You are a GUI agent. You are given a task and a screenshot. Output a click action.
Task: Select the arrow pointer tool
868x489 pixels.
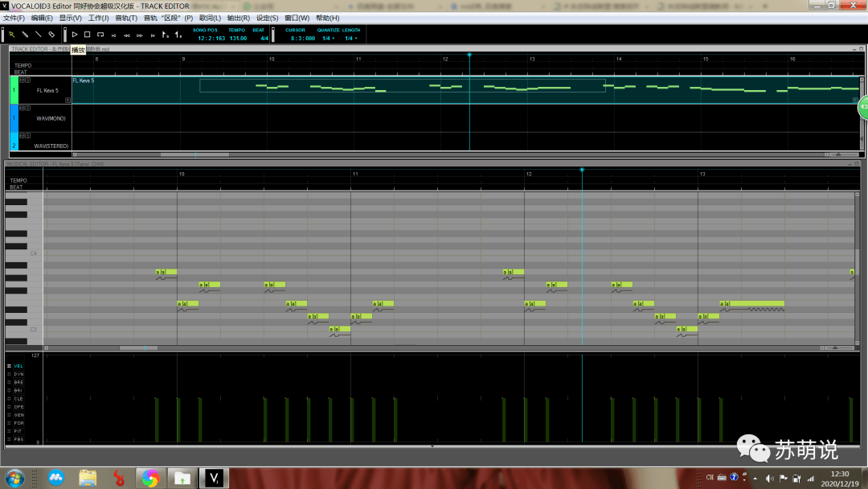point(11,35)
